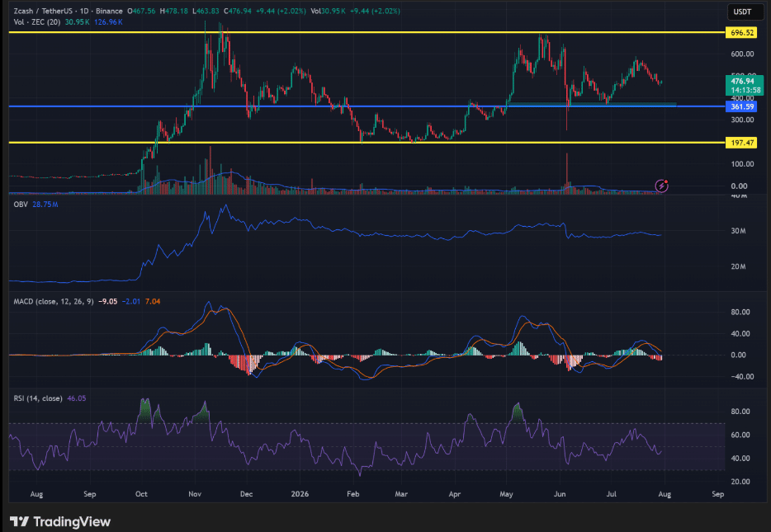
Task: Select the upper yellow horizontal resistance line
Action: click(367, 32)
